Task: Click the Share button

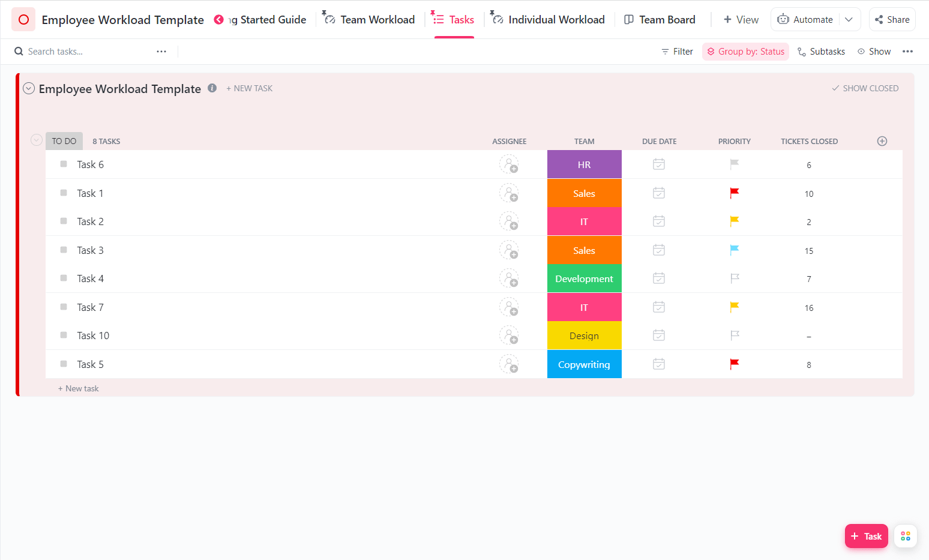Action: 892,20
